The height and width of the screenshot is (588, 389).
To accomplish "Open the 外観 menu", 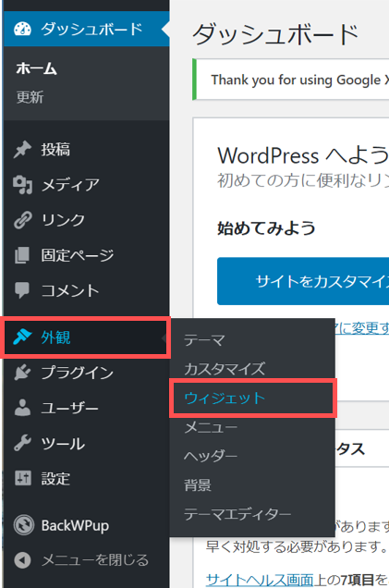I will click(86, 337).
